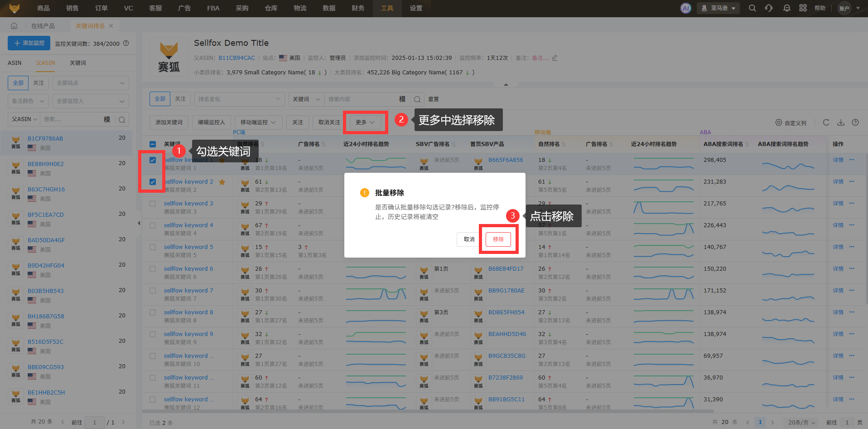This screenshot has height=429, width=868.
Task: Download the keyword ranking table
Action: pos(841,122)
